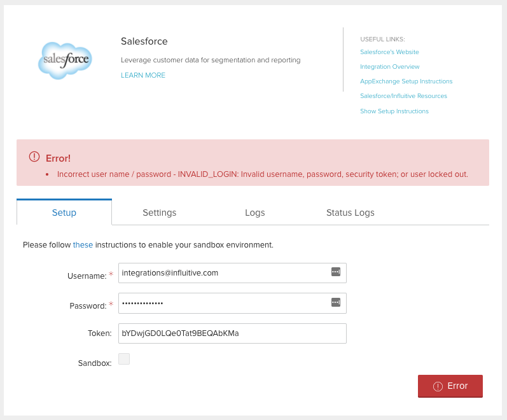Click the Salesforce cloud logo
The height and width of the screenshot is (420, 507).
[x=65, y=60]
